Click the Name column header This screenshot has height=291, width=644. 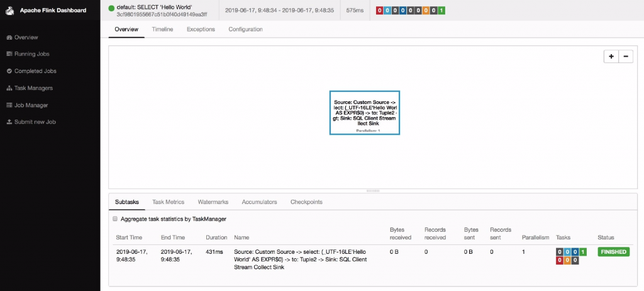point(241,237)
